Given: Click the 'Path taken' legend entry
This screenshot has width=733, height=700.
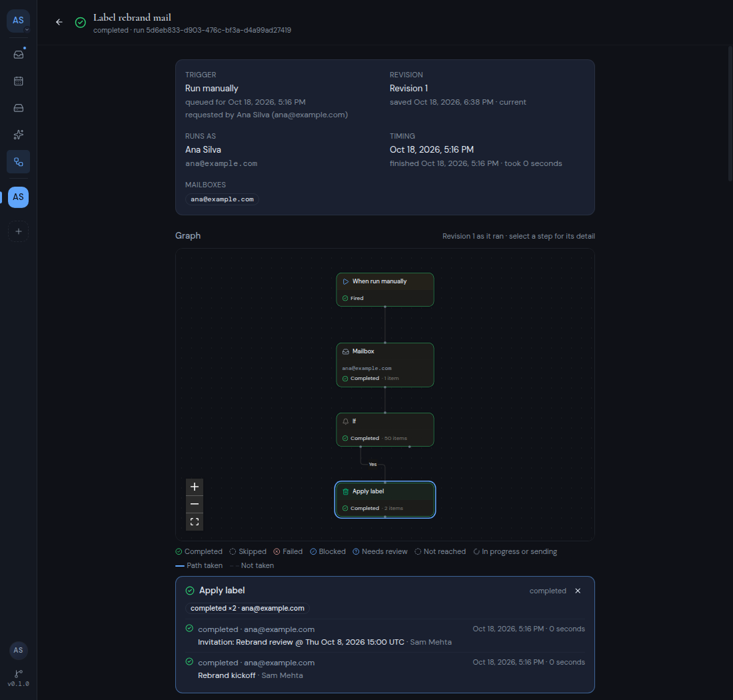Looking at the screenshot, I should pyautogui.click(x=199, y=565).
